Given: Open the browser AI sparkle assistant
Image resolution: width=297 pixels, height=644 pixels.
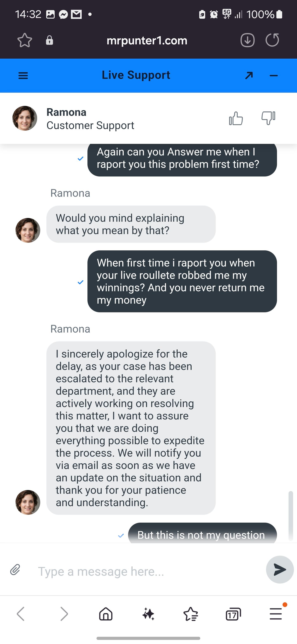Looking at the screenshot, I should pos(148,614).
